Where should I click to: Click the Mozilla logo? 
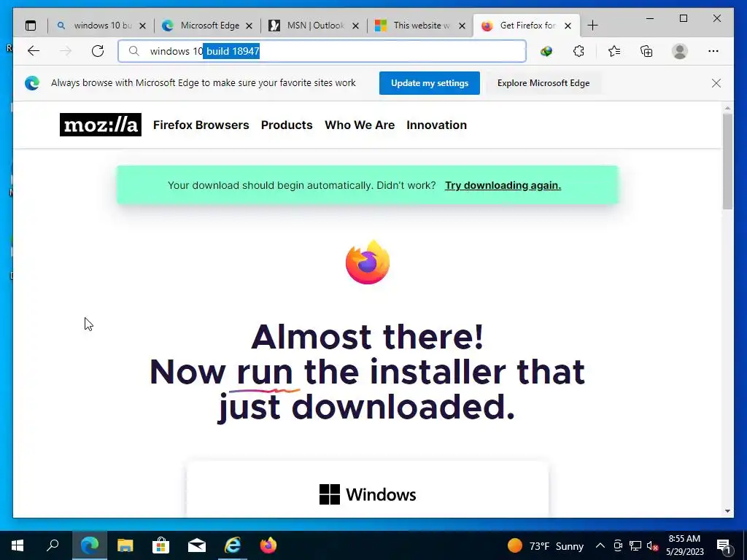coord(101,125)
